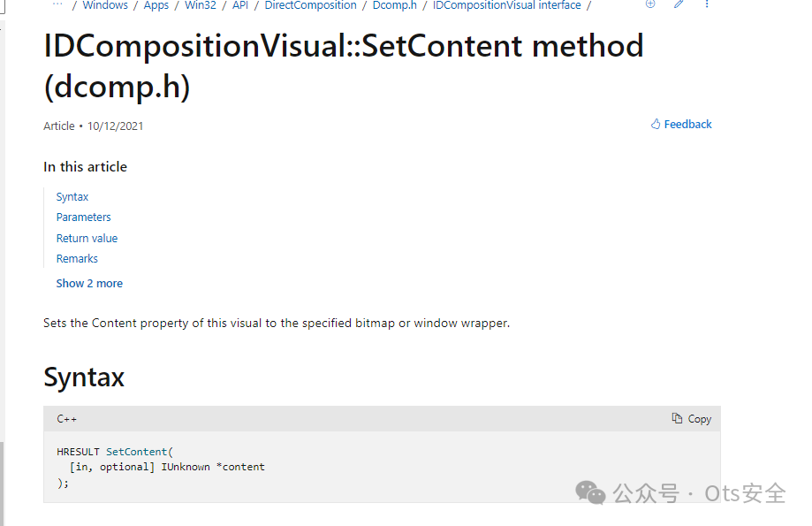Open the API breadcrumb link
Viewport: 812px width, 526px height.
240,5
